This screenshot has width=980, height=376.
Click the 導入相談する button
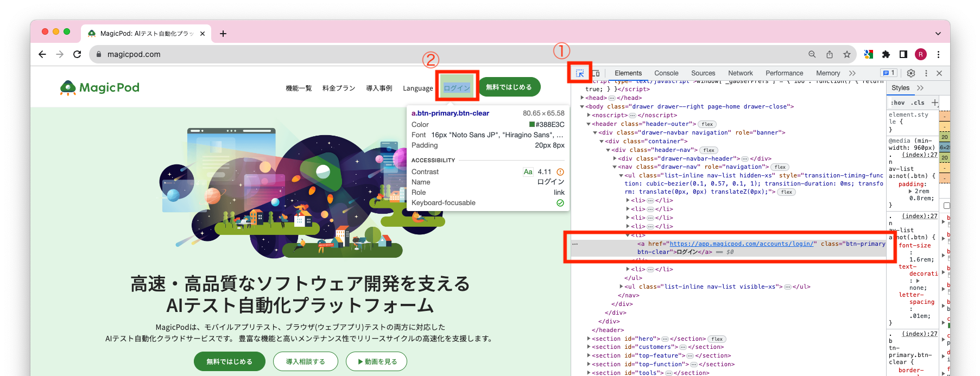point(306,361)
